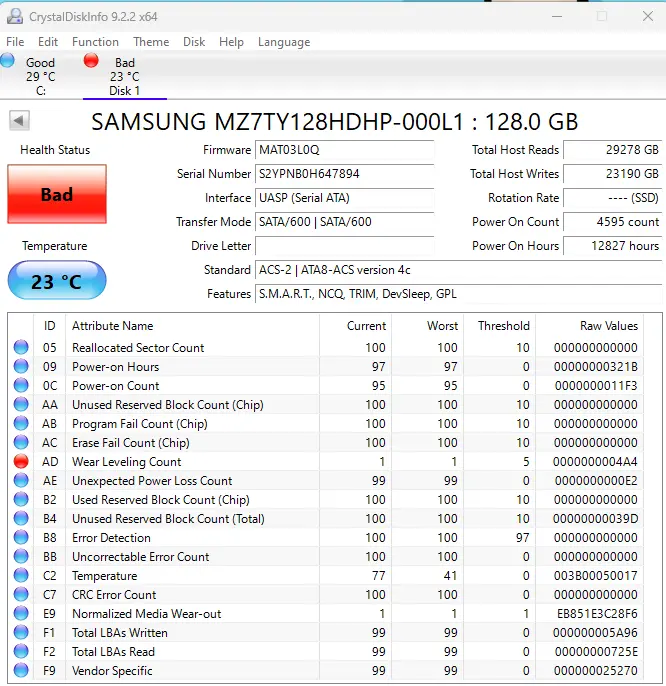
Task: Click the SAMSUNG MZ7TY128HDHP-000L1 disk title
Action: pyautogui.click(x=335, y=122)
